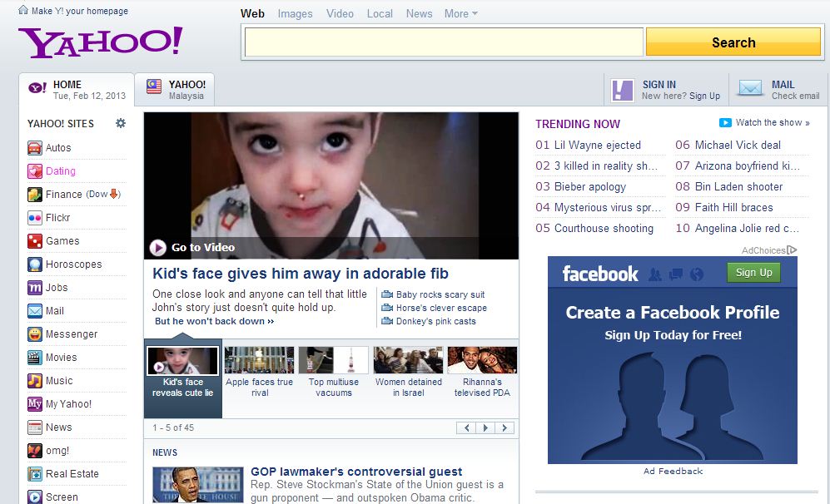Open trending topic Michael Vick deal
Image resolution: width=830 pixels, height=504 pixels.
click(738, 145)
